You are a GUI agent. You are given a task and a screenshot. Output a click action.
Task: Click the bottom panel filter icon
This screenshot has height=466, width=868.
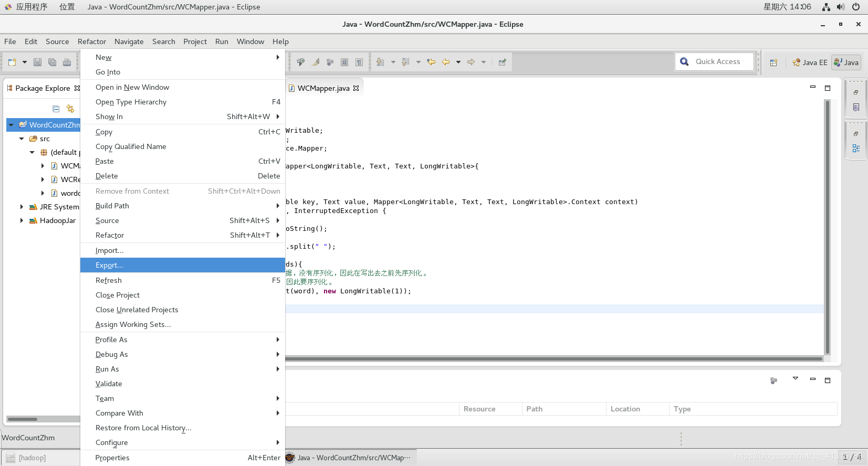click(x=773, y=380)
